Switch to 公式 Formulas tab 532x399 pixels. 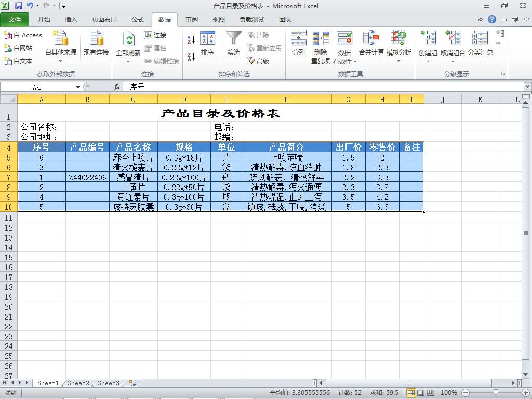[x=137, y=20]
